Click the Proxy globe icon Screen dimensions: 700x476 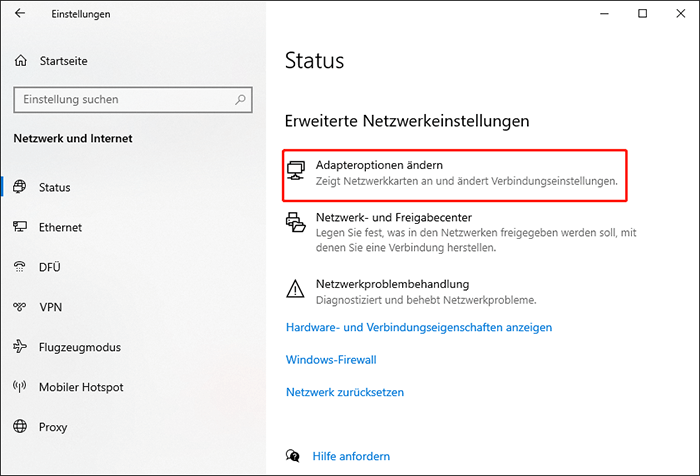point(20,427)
